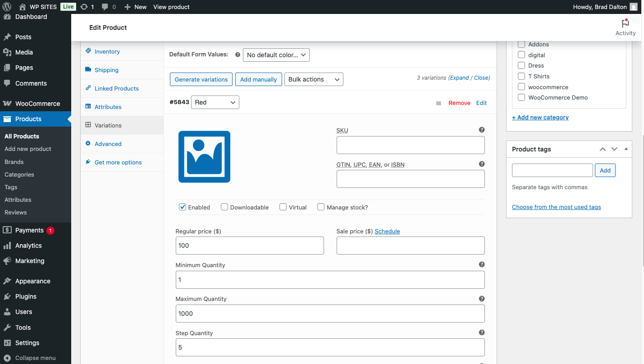Screen dimensions: 644x364
Task: Click the Generate variations button
Action: pyautogui.click(x=201, y=79)
